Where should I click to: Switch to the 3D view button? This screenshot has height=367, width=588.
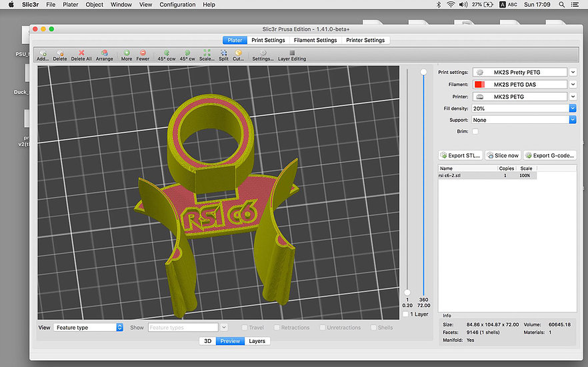coord(208,341)
